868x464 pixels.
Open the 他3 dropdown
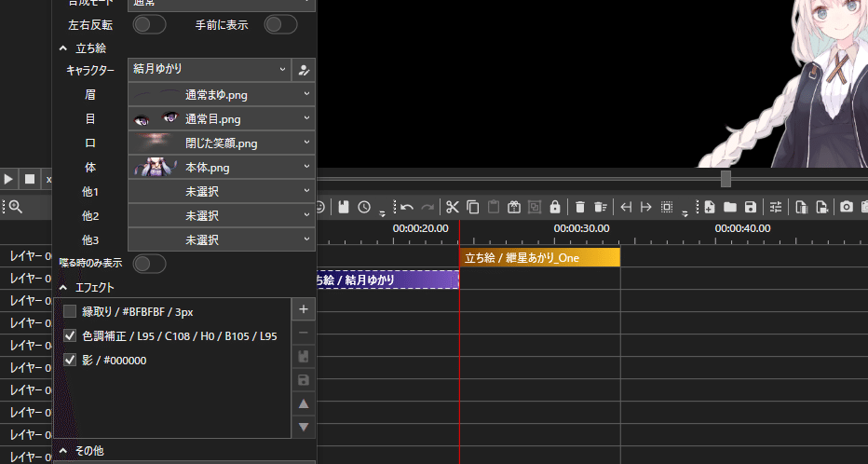[222, 239]
